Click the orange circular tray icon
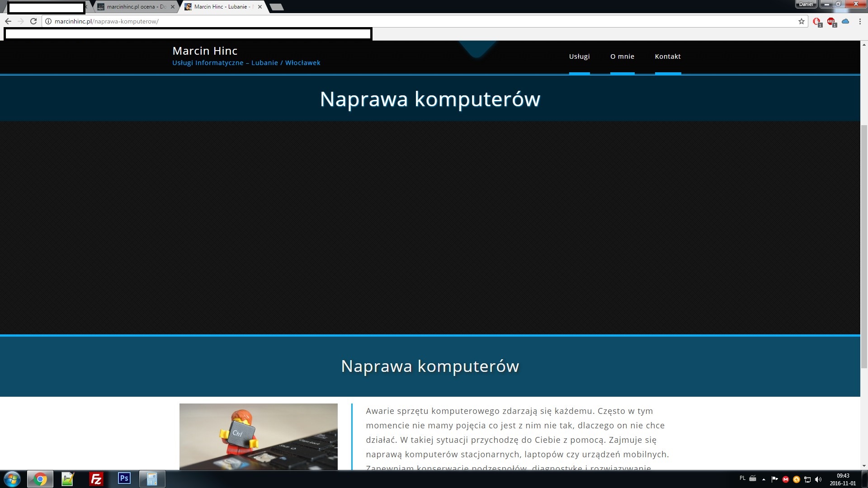Image resolution: width=868 pixels, height=488 pixels. pos(797,479)
